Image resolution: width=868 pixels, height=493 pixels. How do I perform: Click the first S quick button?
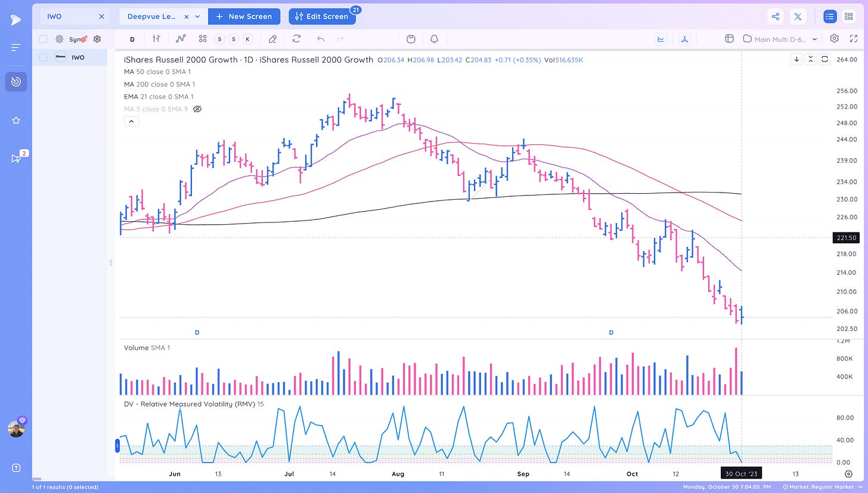point(219,39)
